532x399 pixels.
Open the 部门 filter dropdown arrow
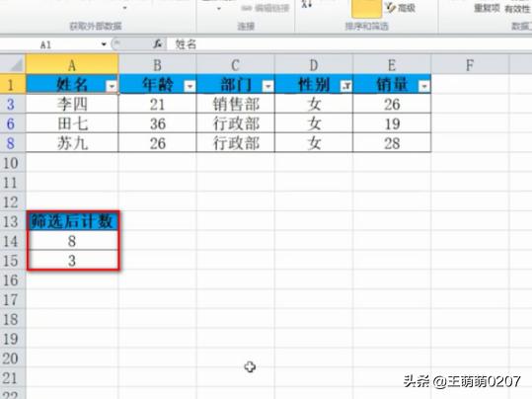pyautogui.click(x=268, y=87)
